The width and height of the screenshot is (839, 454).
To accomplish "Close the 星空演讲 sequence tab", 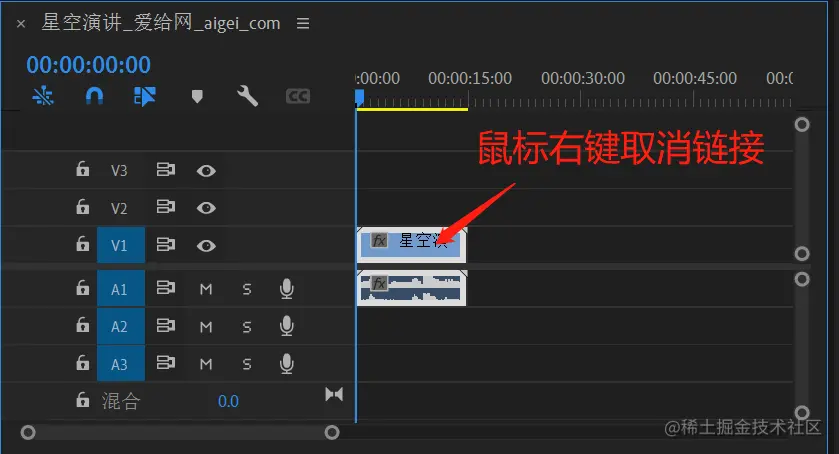I will tap(21, 24).
